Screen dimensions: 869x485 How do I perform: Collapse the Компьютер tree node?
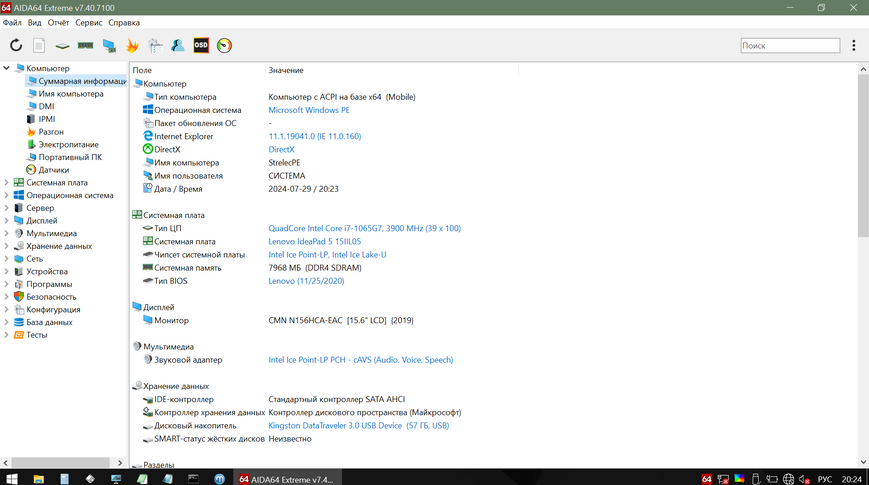[x=7, y=68]
